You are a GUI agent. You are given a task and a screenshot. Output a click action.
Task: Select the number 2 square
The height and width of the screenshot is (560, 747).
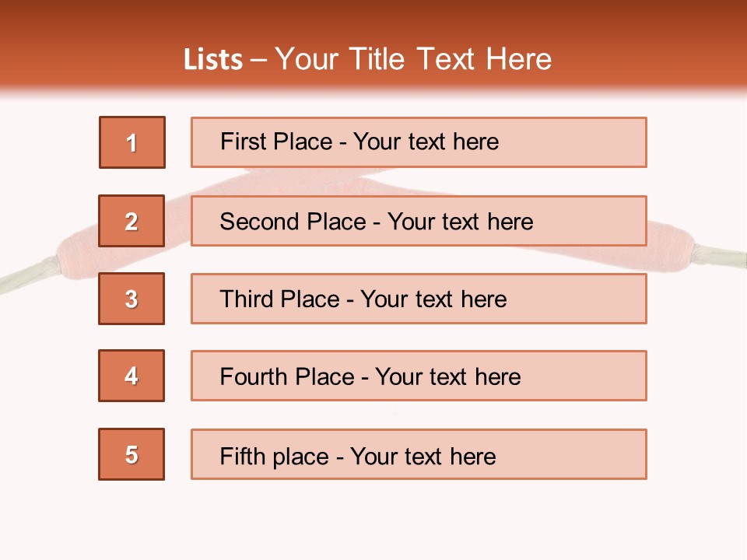click(x=132, y=221)
